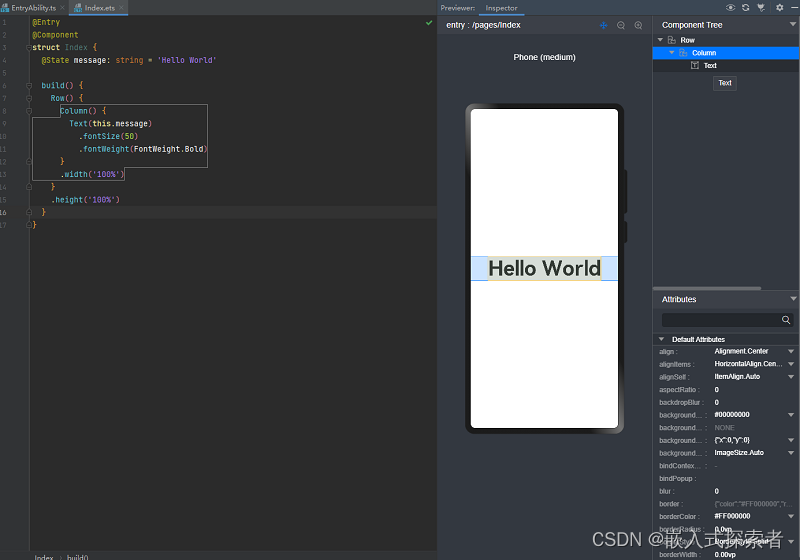The height and width of the screenshot is (560, 800).
Task: Open the background #00000000 color dropdown
Action: click(x=791, y=415)
